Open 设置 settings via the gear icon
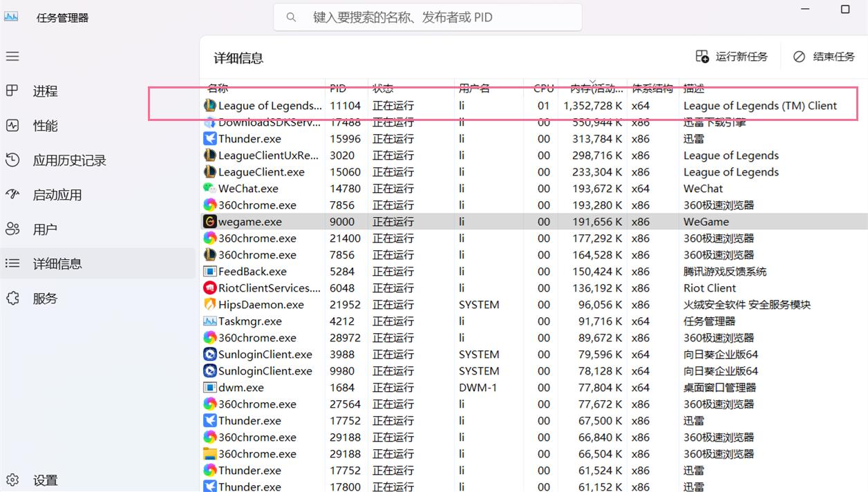 (x=12, y=480)
